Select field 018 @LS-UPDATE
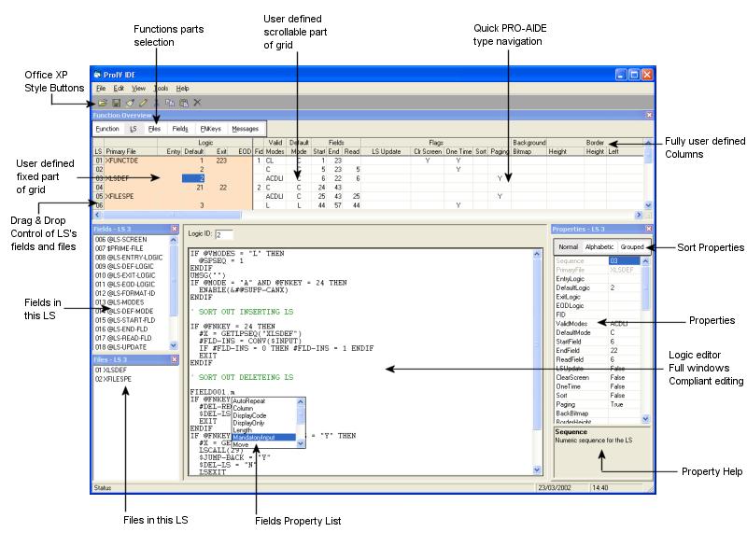This screenshot has width=747, height=560. 120,347
